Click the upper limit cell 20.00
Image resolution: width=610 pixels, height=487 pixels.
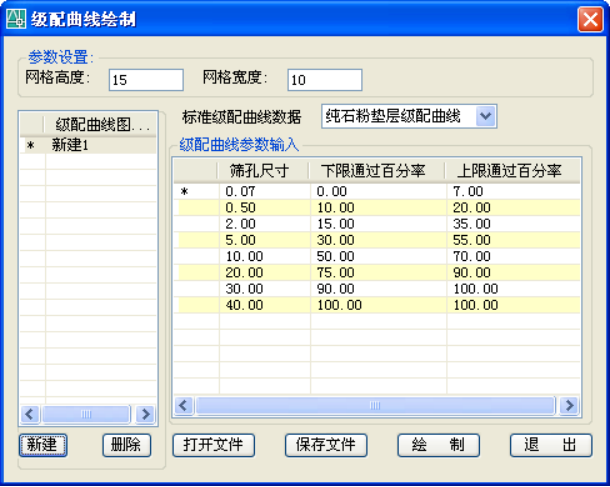[x=514, y=208]
